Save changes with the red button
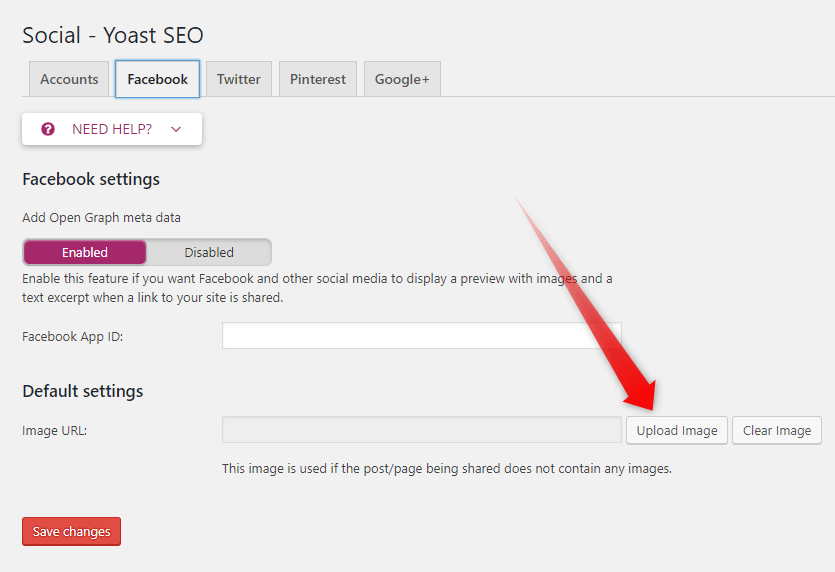 tap(71, 532)
